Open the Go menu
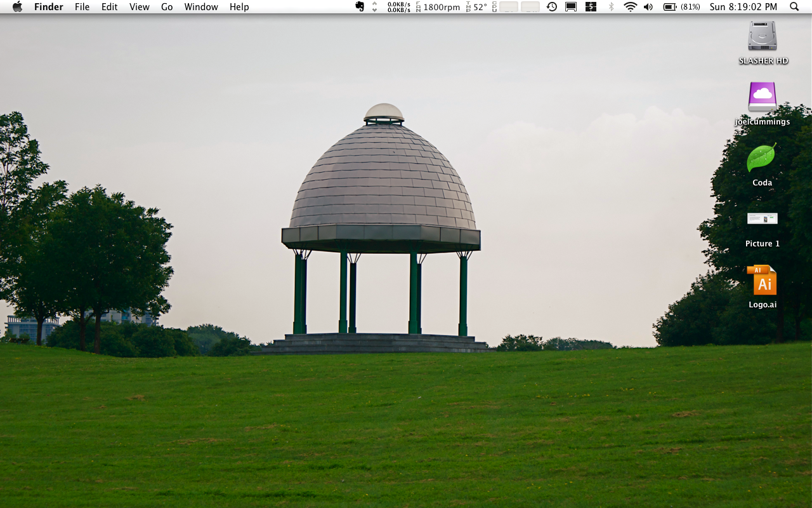 point(167,7)
